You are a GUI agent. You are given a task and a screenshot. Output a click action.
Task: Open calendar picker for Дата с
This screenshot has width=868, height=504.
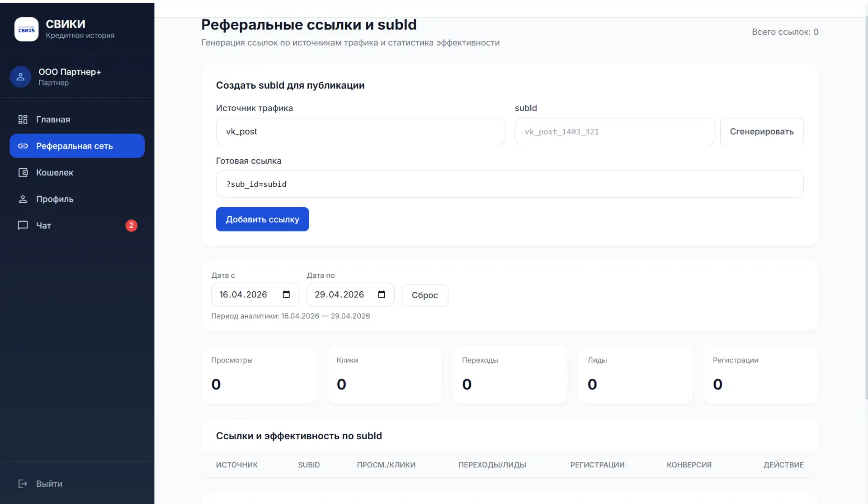click(286, 295)
